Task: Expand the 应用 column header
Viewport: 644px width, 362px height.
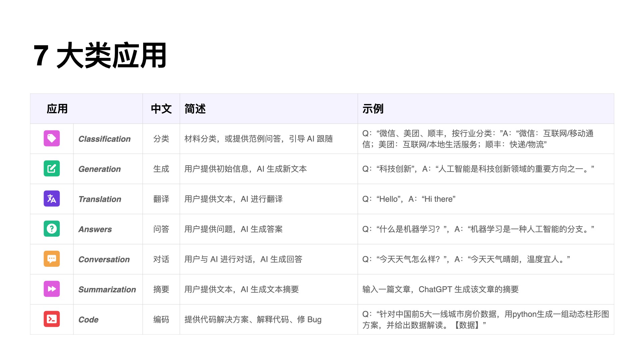Action: 57,109
